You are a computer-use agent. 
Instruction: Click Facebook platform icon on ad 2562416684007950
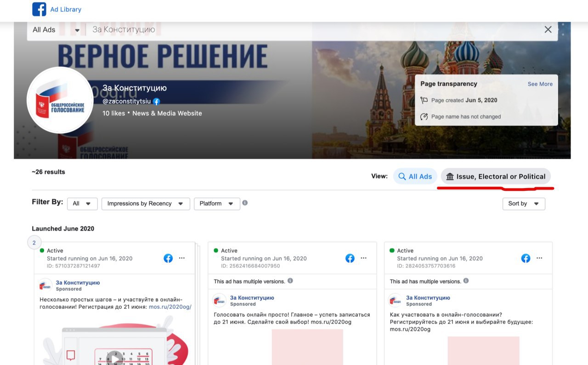click(x=350, y=258)
